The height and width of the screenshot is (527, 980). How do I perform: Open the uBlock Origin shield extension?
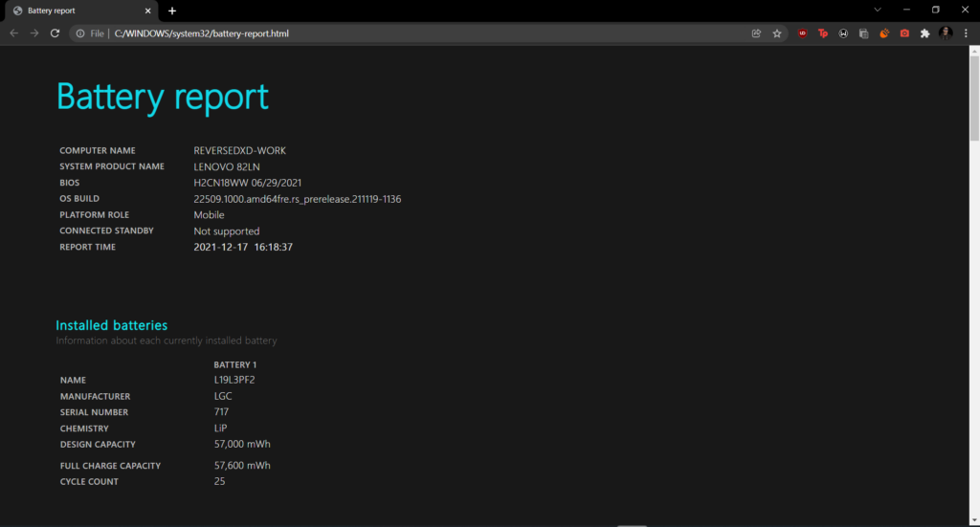pyautogui.click(x=802, y=33)
